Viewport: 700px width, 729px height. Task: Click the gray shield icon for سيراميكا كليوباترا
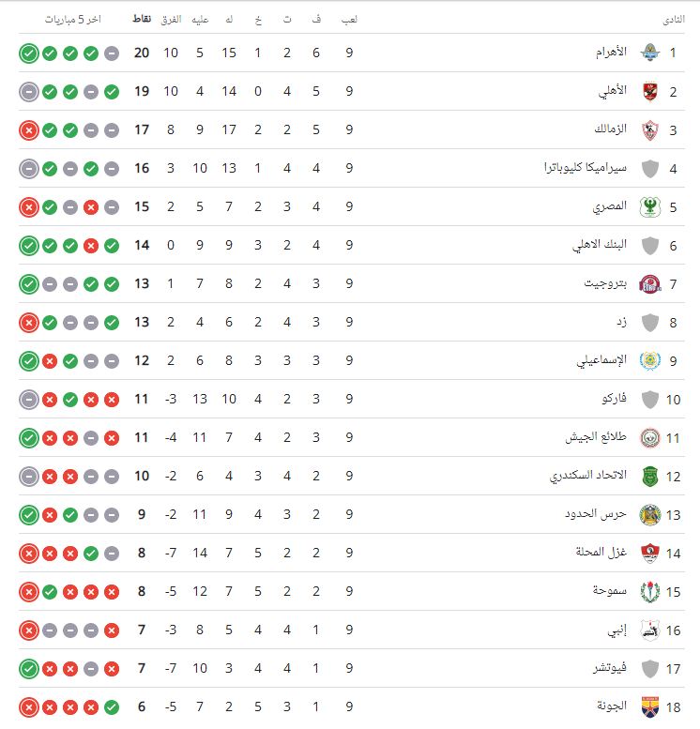[649, 168]
